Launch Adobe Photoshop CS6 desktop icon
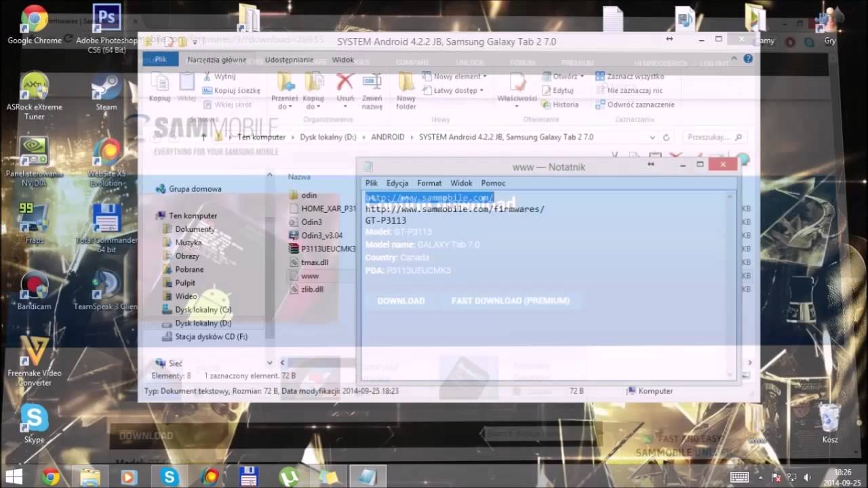Screen dimensions: 868x488 pyautogui.click(x=106, y=28)
